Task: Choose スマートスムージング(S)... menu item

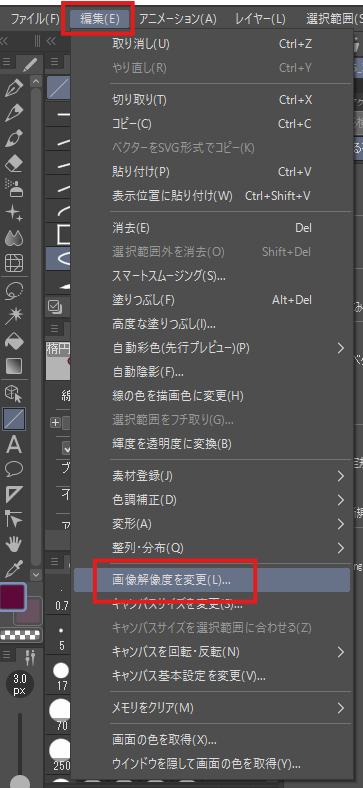Action: pos(212,276)
